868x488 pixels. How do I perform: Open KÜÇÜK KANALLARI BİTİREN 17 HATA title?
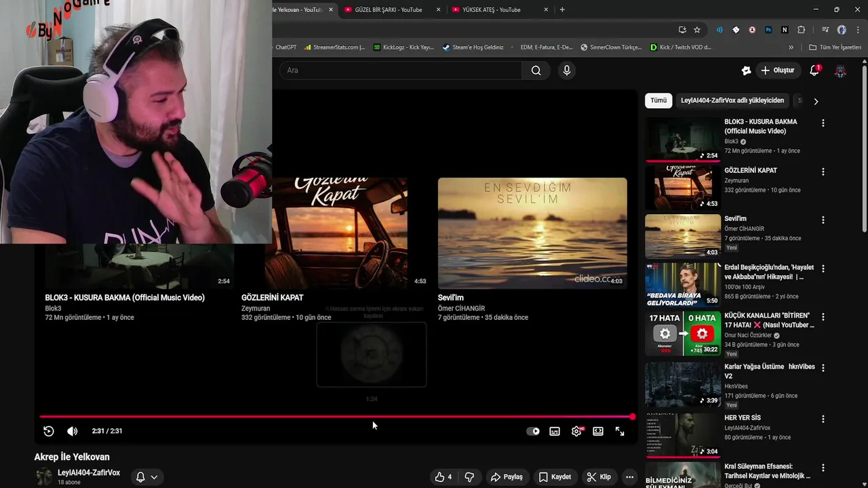pos(769,320)
